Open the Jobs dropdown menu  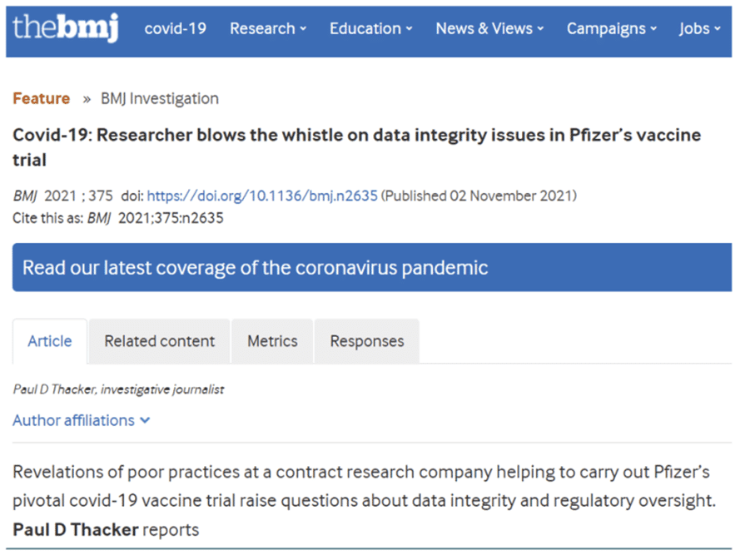(x=700, y=28)
